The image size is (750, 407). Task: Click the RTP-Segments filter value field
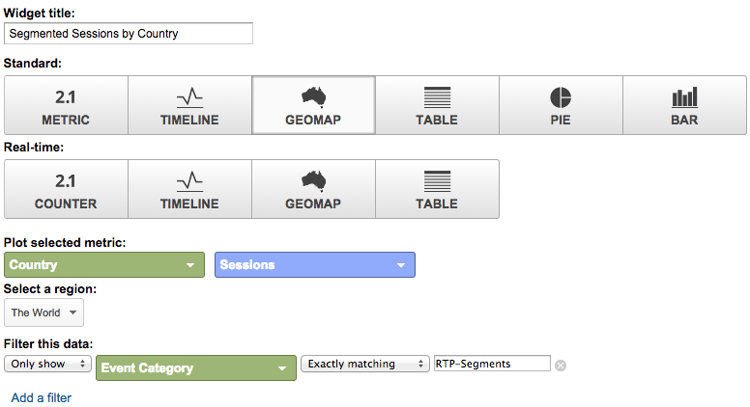(x=491, y=364)
